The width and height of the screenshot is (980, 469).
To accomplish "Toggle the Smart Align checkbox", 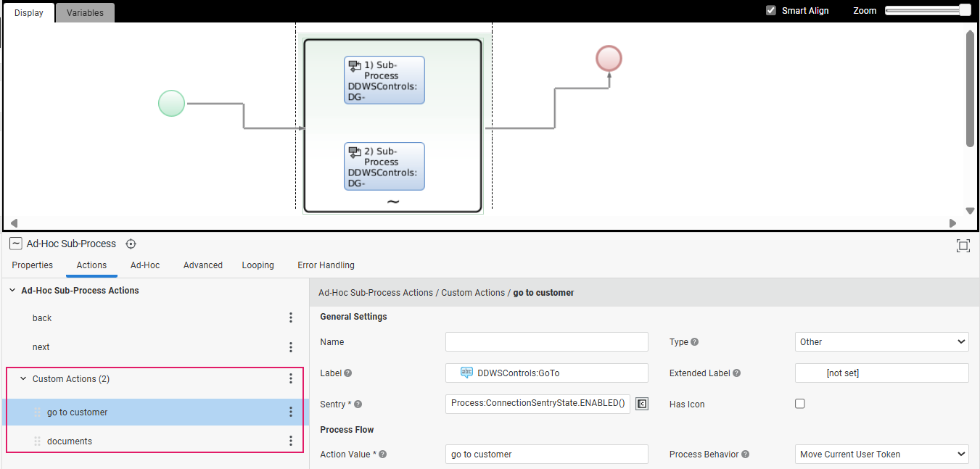I will (x=771, y=11).
